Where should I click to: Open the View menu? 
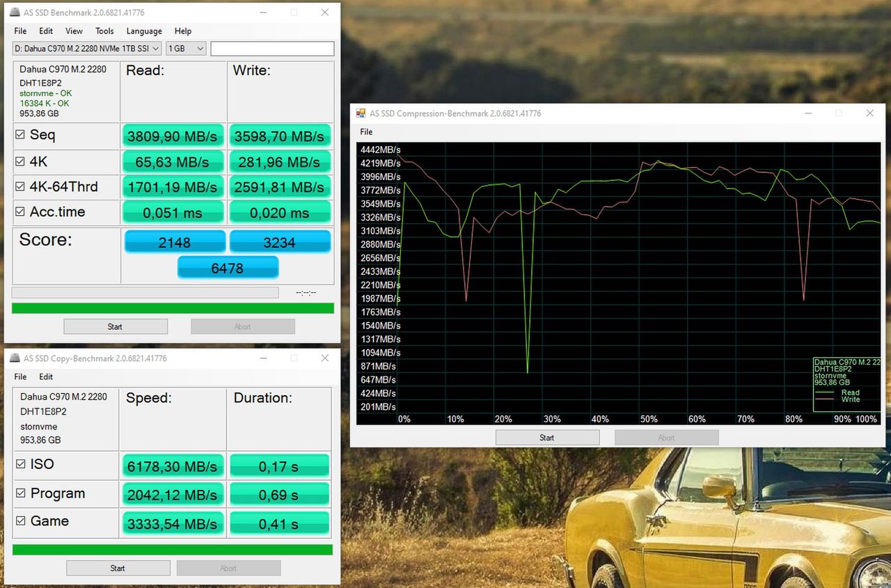[74, 31]
